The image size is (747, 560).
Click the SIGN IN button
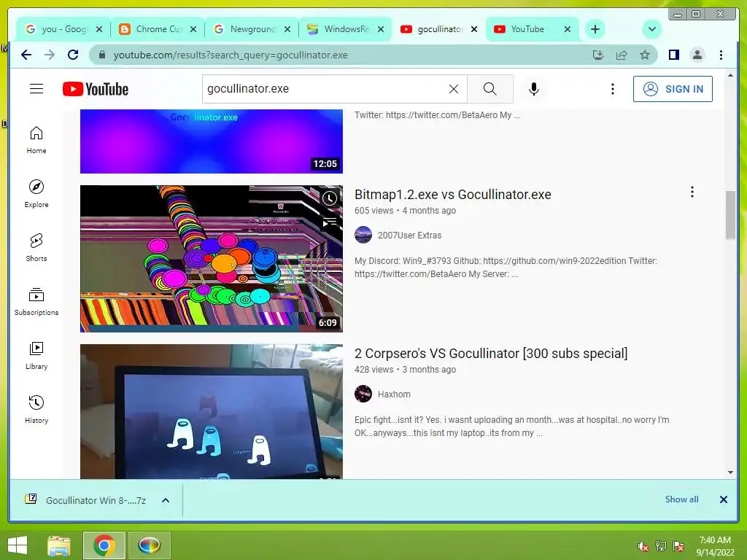pyautogui.click(x=673, y=89)
